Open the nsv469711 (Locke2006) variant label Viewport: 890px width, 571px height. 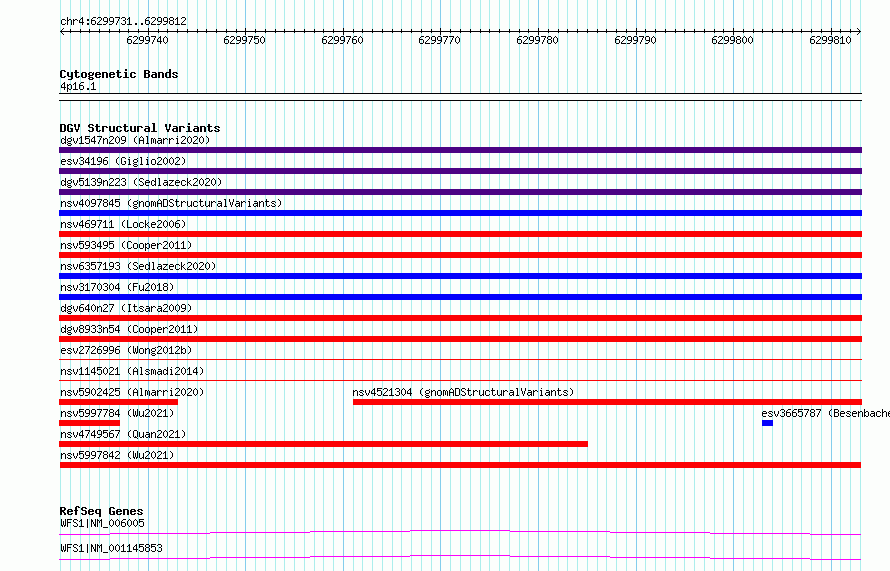click(123, 224)
